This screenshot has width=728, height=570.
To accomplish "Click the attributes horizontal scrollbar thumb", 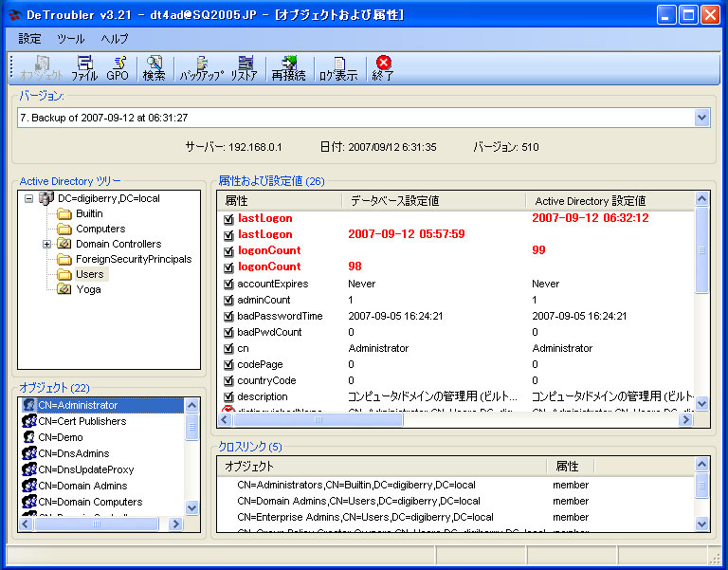I will (318, 419).
